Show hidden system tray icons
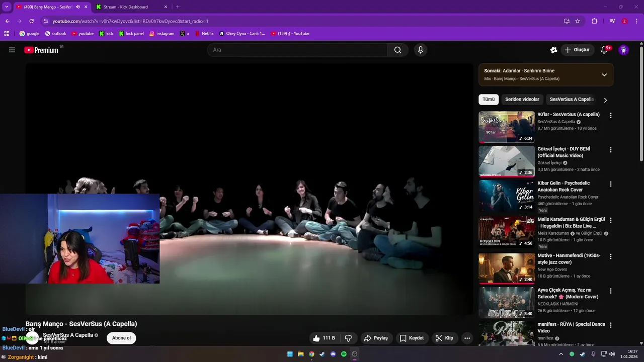The height and width of the screenshot is (362, 644). coord(561,354)
